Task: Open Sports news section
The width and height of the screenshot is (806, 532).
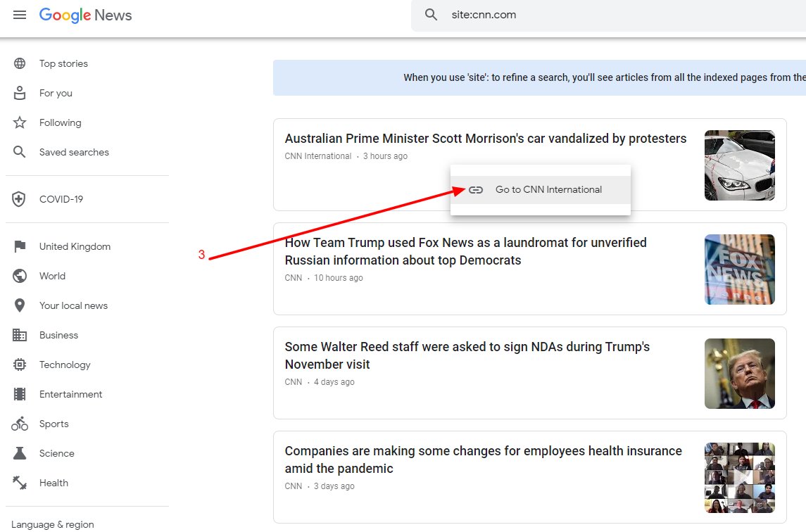Action: [54, 424]
